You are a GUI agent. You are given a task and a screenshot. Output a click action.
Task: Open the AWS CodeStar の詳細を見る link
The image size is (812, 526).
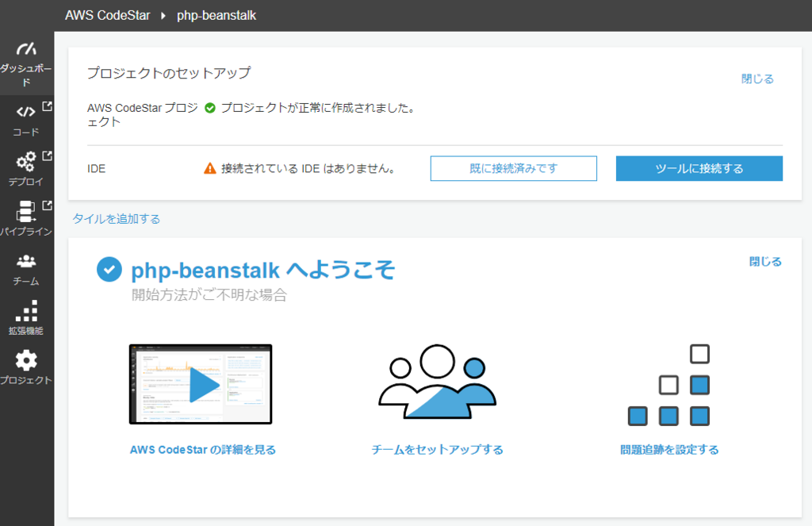click(202, 450)
